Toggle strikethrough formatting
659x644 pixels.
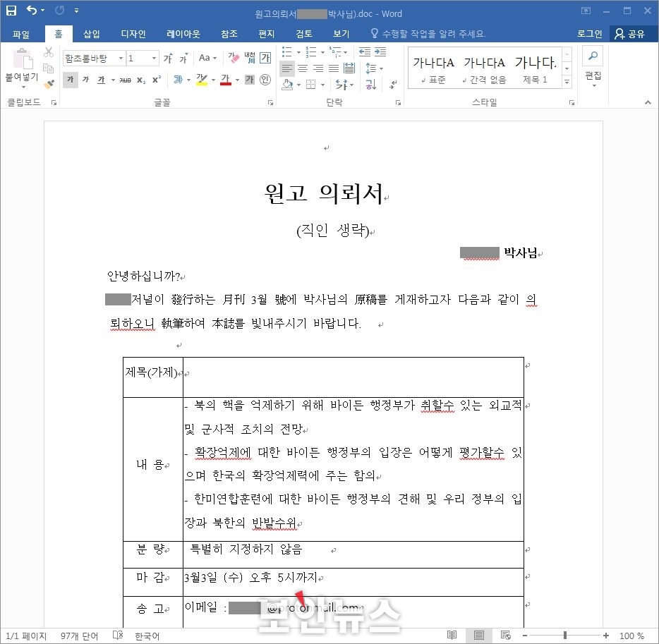click(126, 80)
